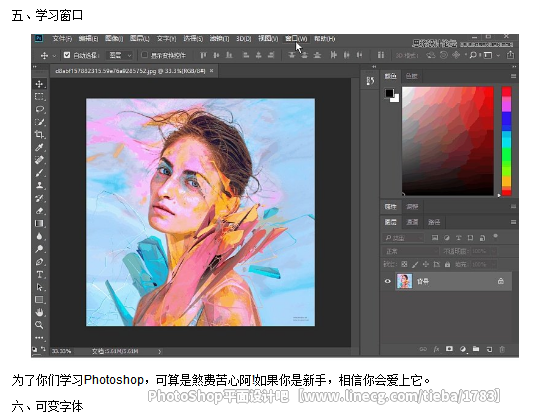This screenshot has height=415, width=556.
Task: Toggle lock position icon
Action: pos(426,264)
